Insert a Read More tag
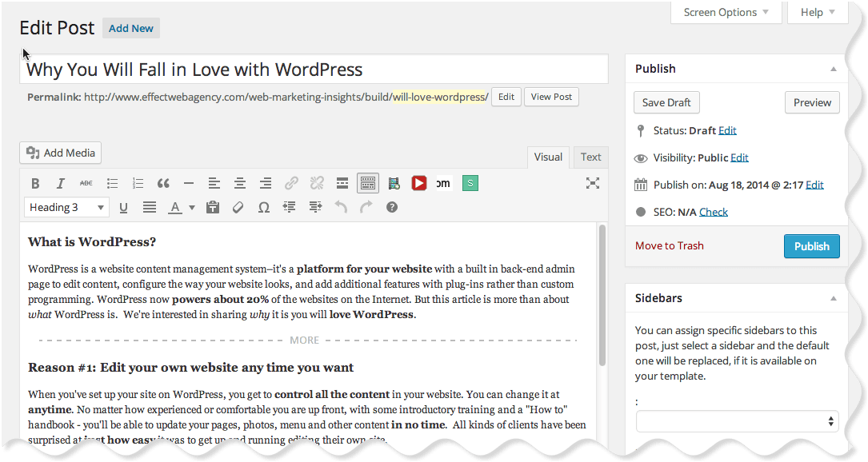 pos(342,183)
